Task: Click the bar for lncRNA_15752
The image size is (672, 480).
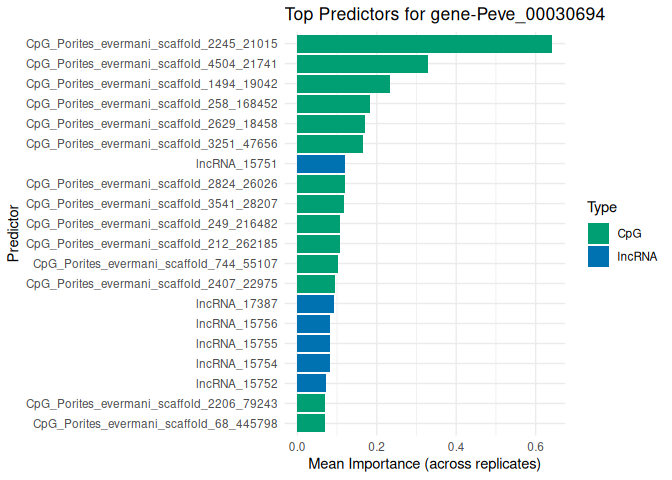Action: (311, 383)
